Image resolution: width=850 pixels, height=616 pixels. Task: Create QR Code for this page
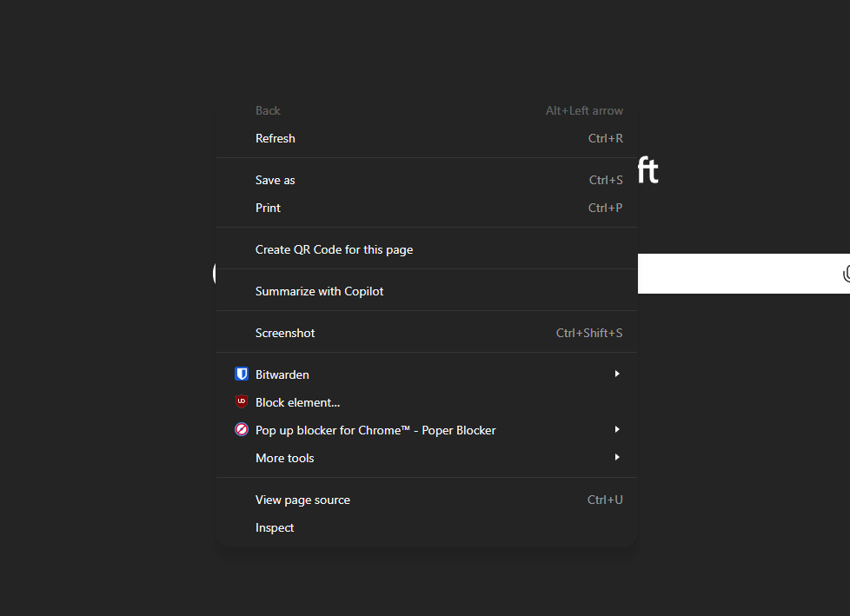pos(334,249)
